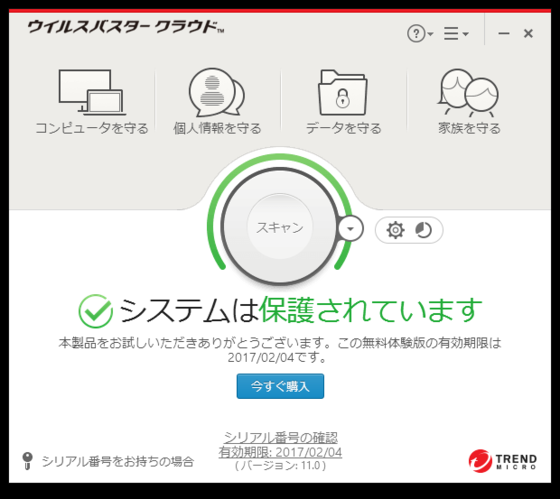This screenshot has height=499, width=560.
Task: Click the Trend Micro logo
Action: point(503,461)
